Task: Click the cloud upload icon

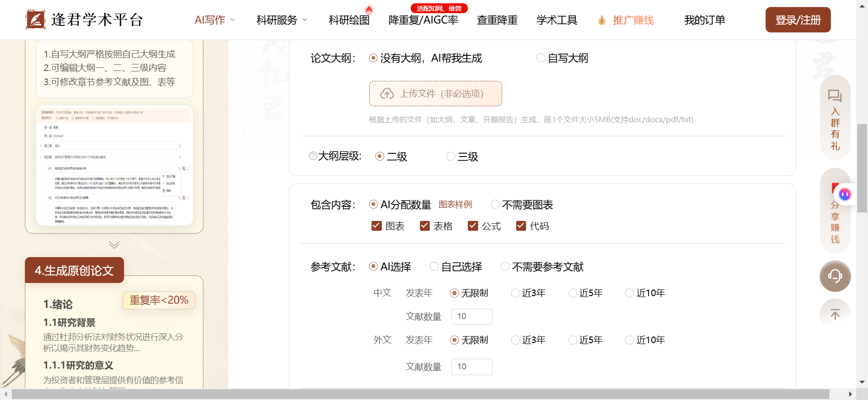Action: 387,94
